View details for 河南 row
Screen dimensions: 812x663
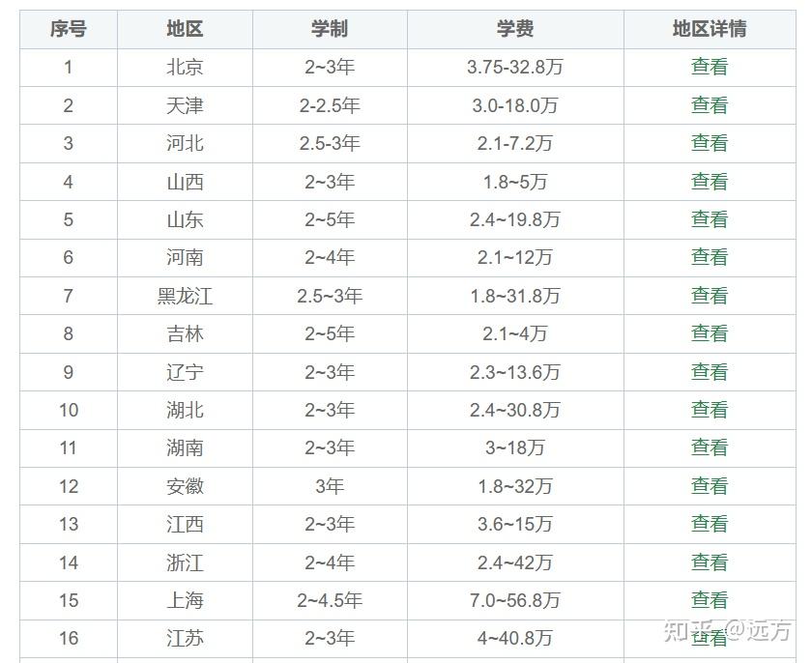click(x=709, y=257)
